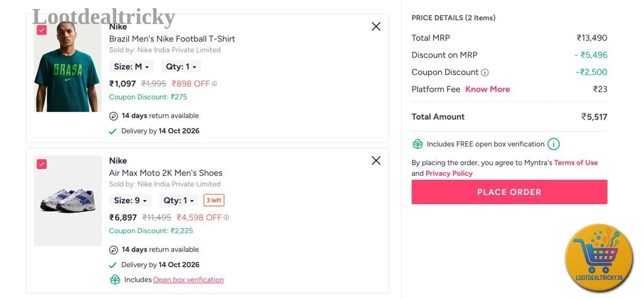Image resolution: width=644 pixels, height=299 pixels.
Task: Click the box icon beside Includes FREE open box verification
Action: (x=418, y=144)
